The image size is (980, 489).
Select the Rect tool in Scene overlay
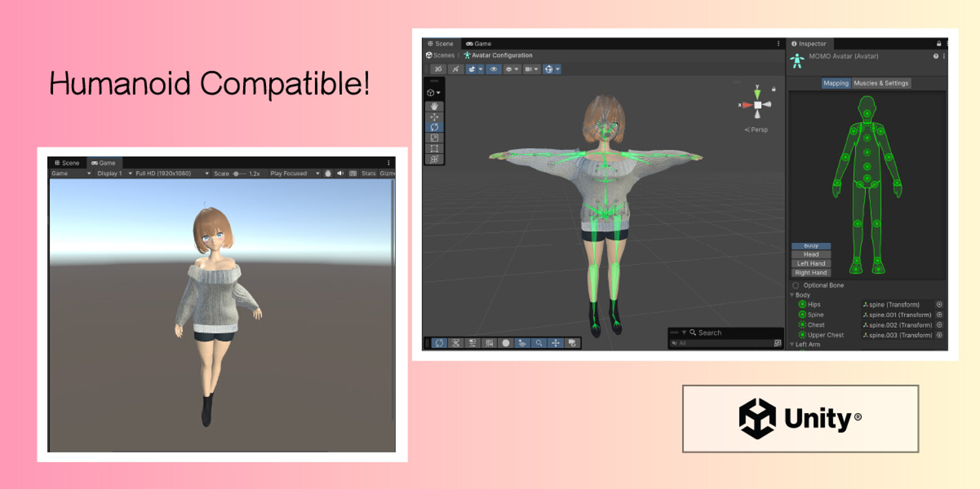[434, 148]
